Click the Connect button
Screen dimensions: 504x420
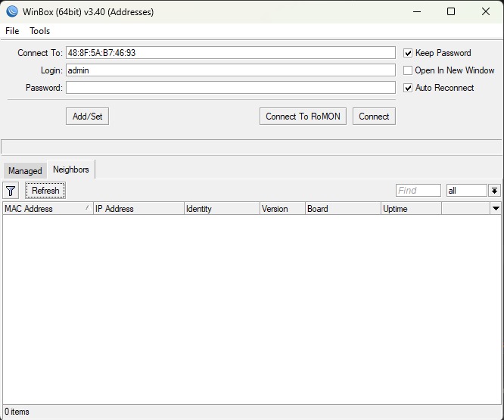coord(374,117)
